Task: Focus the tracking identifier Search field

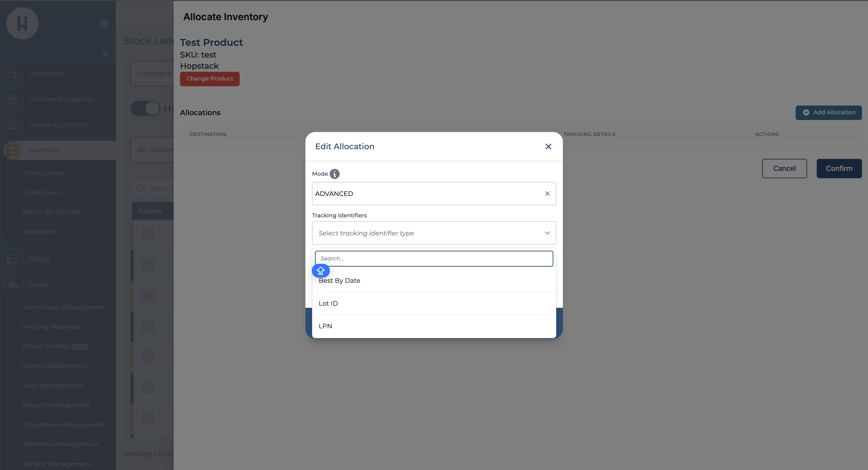Action: click(x=434, y=258)
